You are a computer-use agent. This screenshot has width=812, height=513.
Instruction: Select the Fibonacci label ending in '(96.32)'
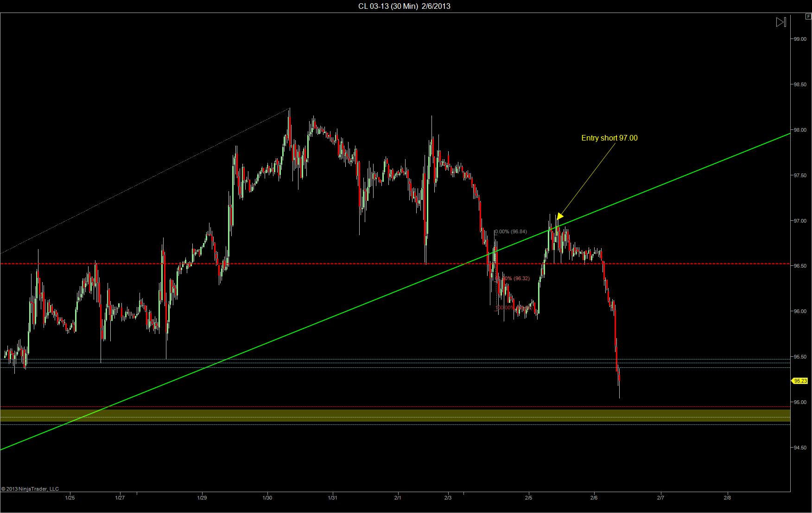tap(513, 278)
